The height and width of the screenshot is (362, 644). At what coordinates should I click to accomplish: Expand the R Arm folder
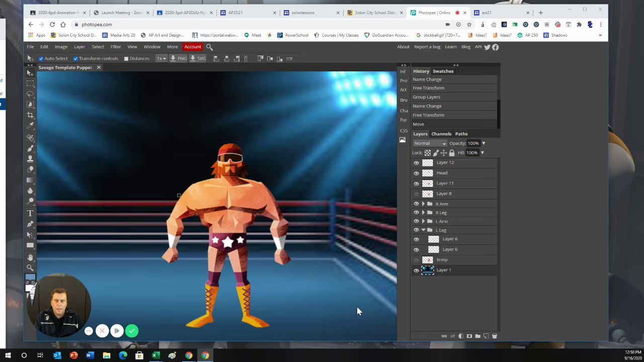423,204
